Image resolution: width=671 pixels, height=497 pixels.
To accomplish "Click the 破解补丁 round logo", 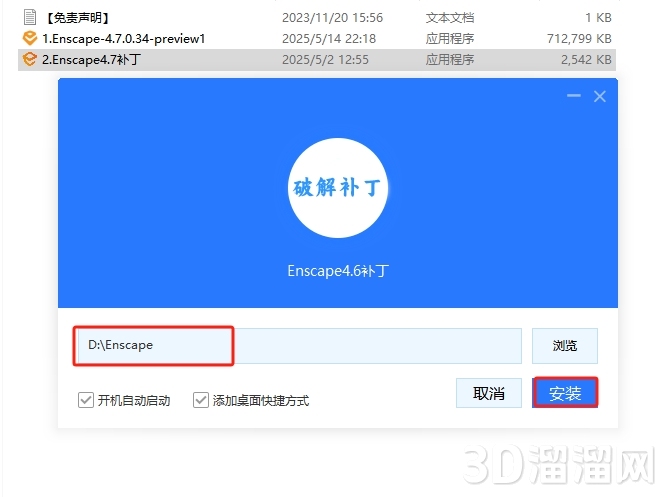I will [x=338, y=188].
